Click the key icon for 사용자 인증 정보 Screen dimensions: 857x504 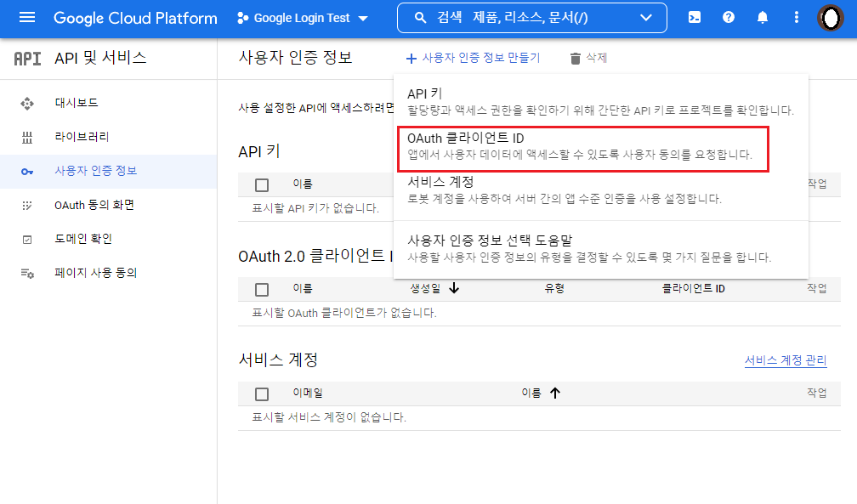27,172
